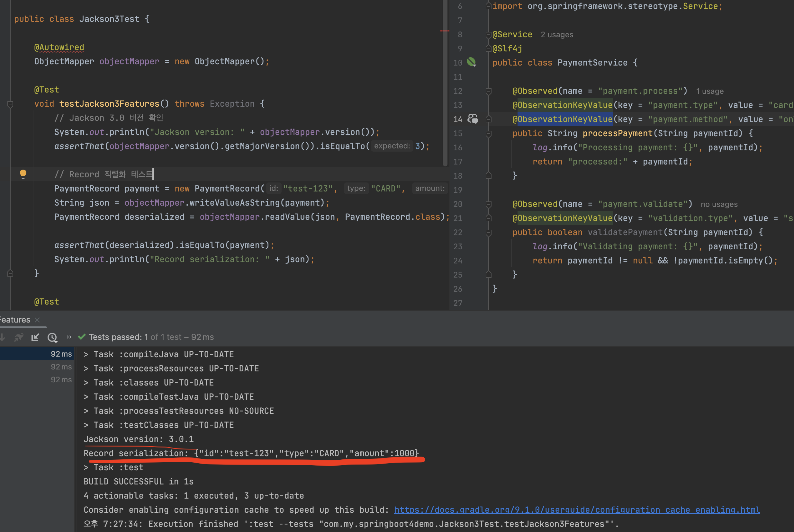Collapse the validatePayment method fold marker
794x532 pixels.
coord(489,233)
